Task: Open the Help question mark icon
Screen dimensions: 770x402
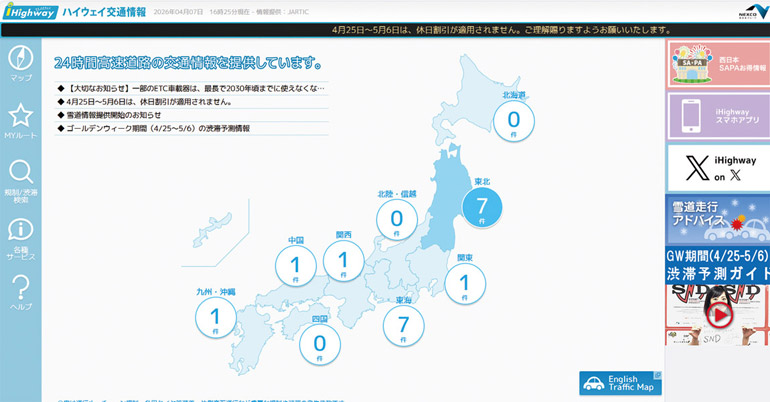Action: coord(20,290)
